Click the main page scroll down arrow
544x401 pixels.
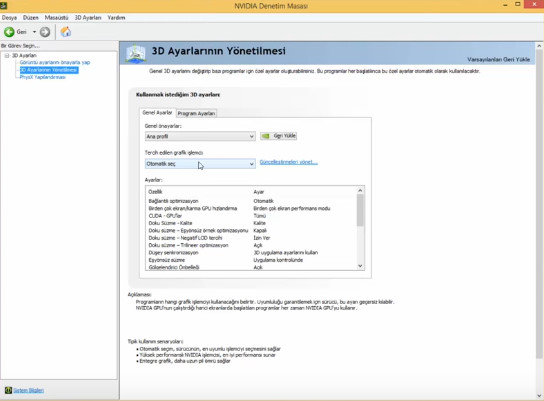click(x=539, y=396)
